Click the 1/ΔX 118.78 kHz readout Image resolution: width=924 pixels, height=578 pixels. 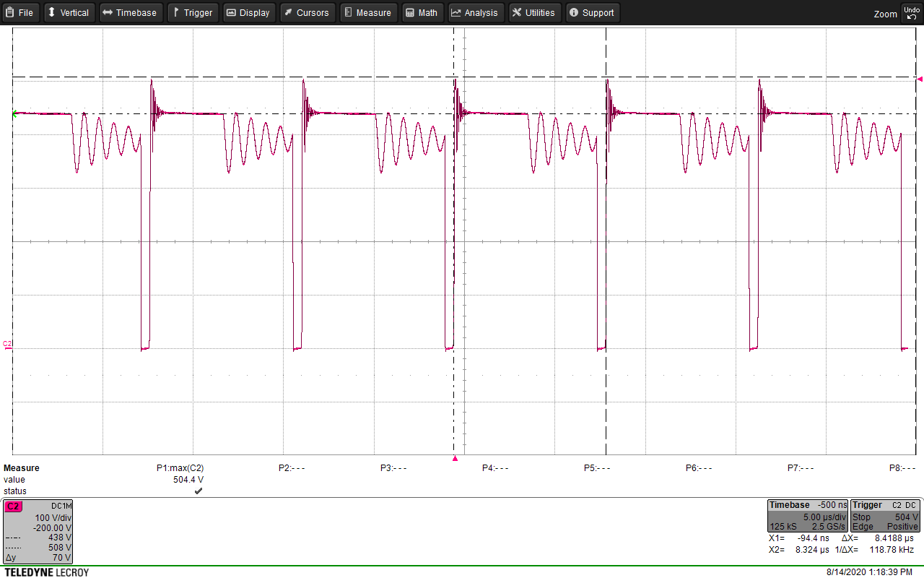point(876,551)
